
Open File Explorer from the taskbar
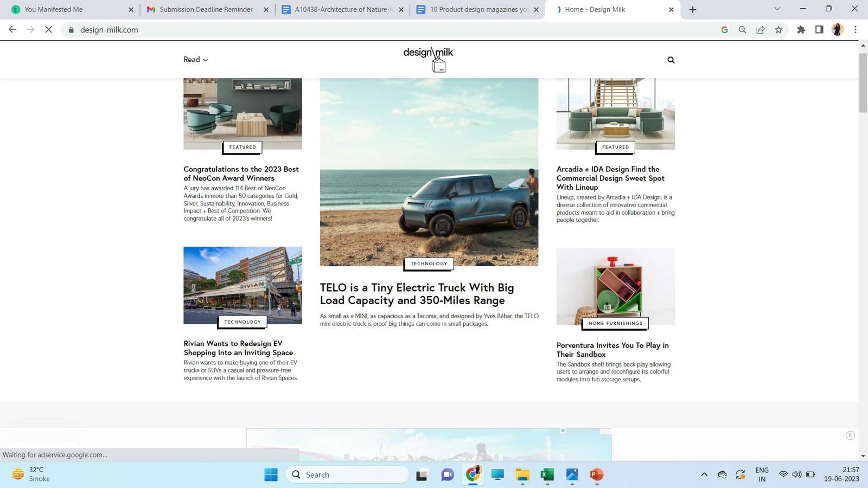[x=522, y=475]
